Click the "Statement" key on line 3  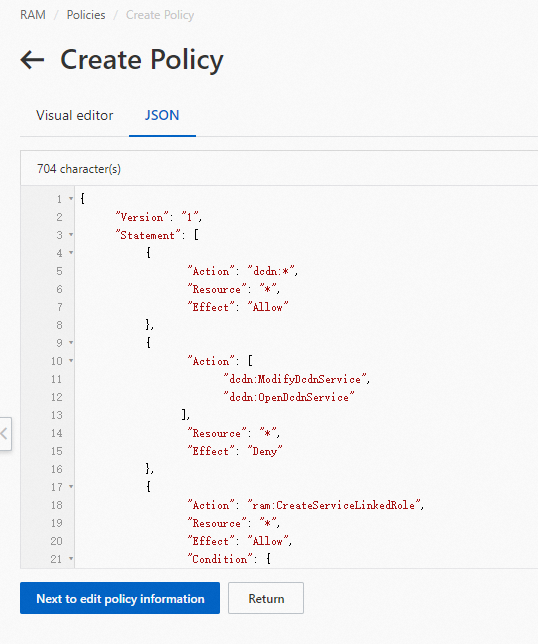pos(149,235)
